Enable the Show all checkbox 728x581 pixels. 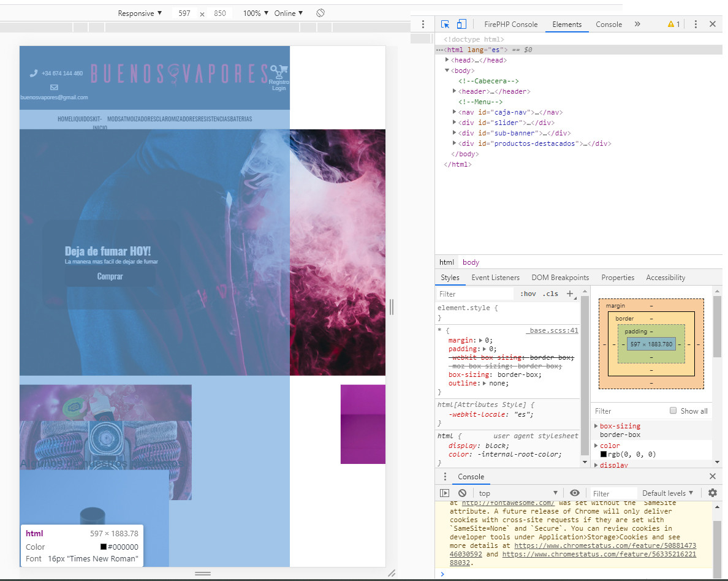click(x=673, y=411)
